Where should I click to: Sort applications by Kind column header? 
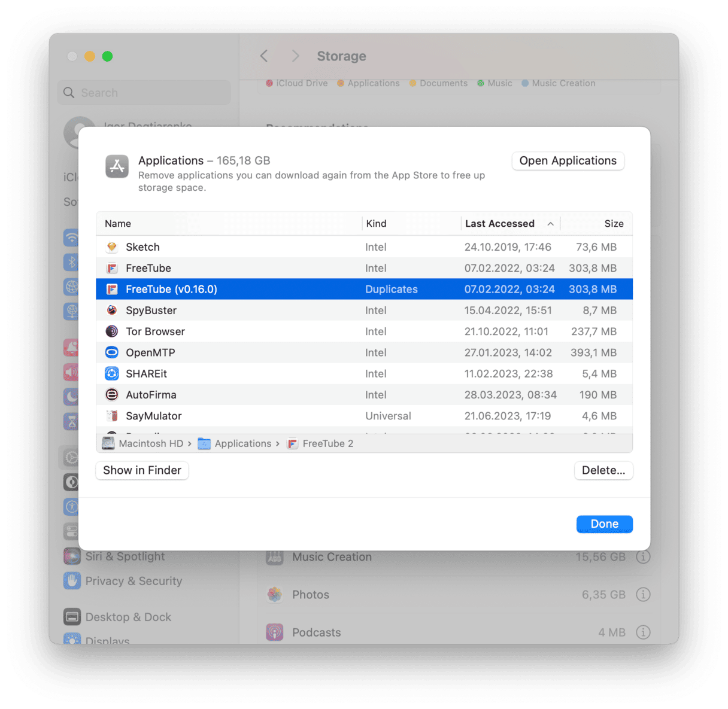[377, 224]
